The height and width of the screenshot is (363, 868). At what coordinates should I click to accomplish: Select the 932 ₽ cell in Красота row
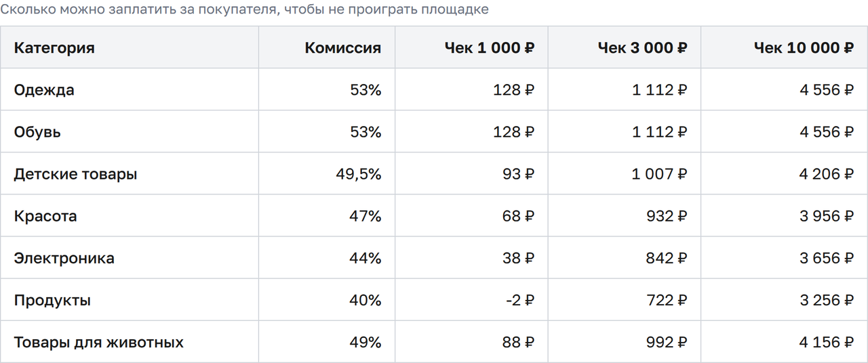[x=667, y=216]
